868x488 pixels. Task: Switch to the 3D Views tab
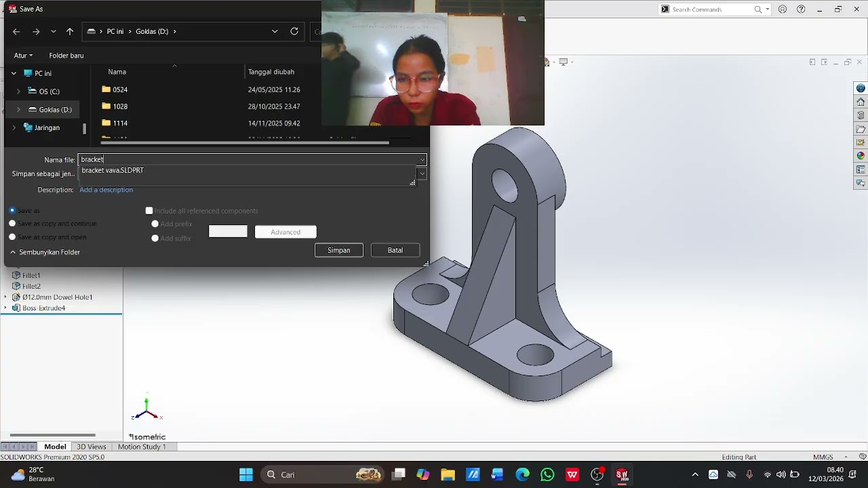pyautogui.click(x=91, y=447)
